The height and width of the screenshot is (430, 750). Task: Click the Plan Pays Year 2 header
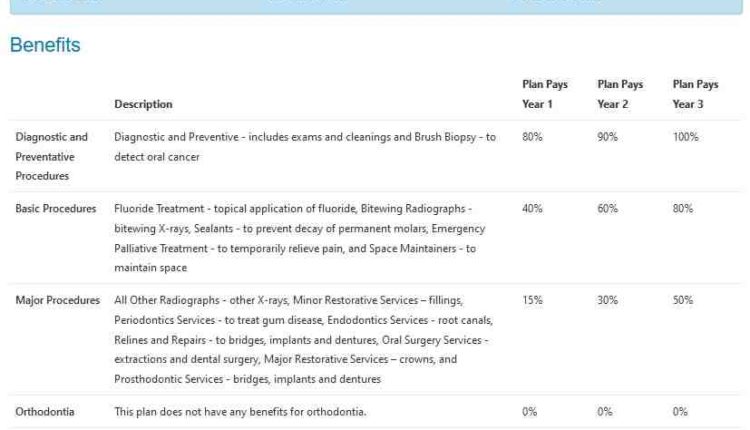coord(620,94)
